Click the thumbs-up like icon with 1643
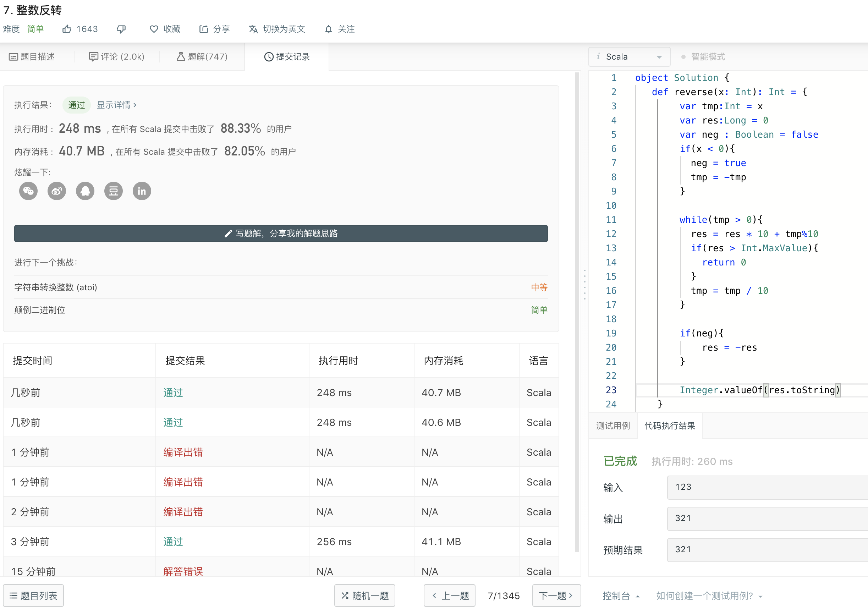Viewport: 868px width, 609px height. (67, 29)
